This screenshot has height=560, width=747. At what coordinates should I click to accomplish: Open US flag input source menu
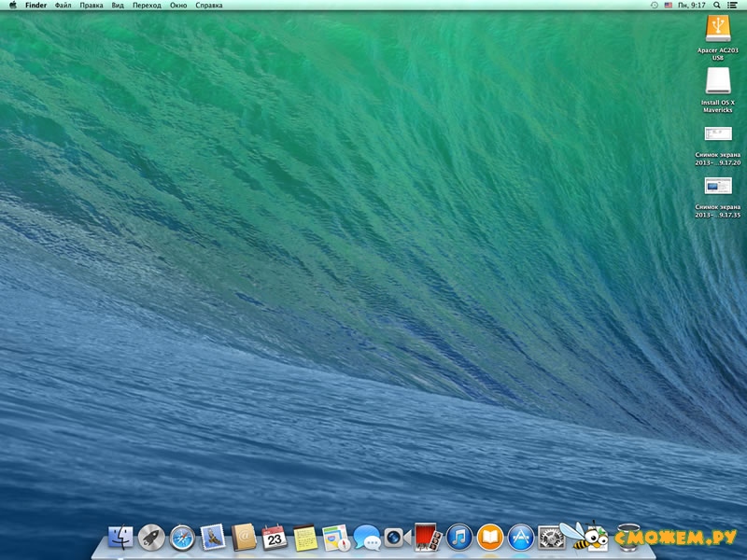pos(668,6)
